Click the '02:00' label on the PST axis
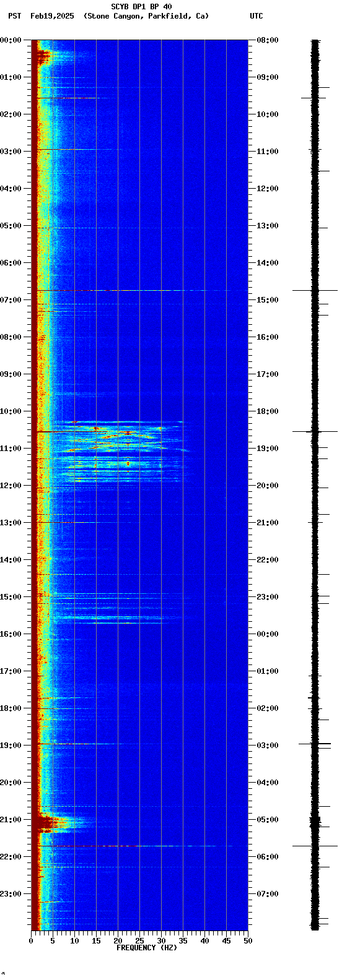 point(11,114)
